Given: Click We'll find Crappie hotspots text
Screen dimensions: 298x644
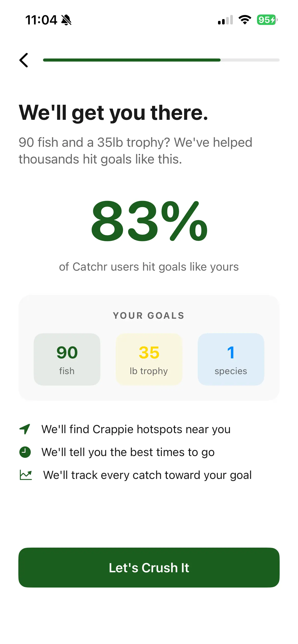Looking at the screenshot, I should [136, 429].
